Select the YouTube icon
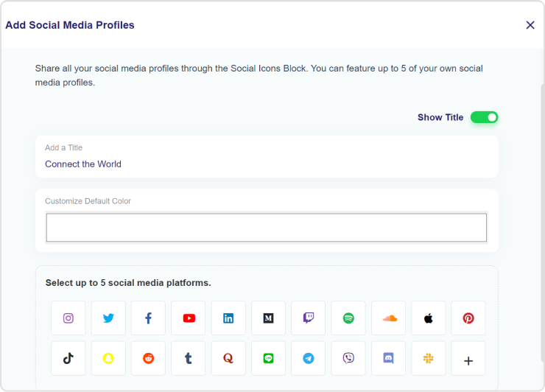The image size is (545, 392). click(189, 318)
